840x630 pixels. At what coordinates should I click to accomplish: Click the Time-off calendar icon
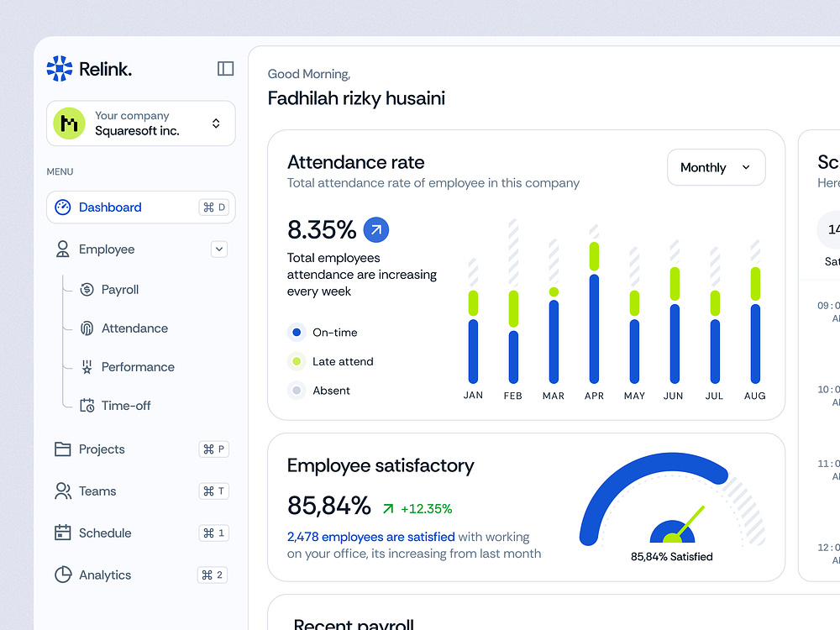point(88,405)
